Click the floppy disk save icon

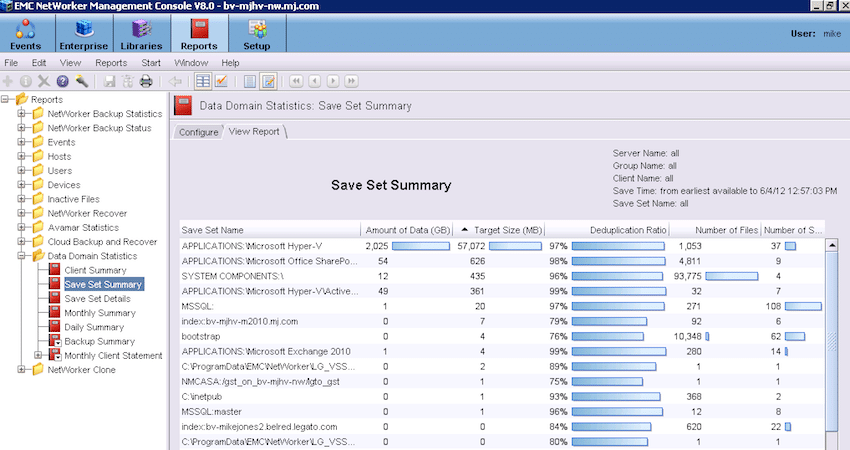click(110, 81)
